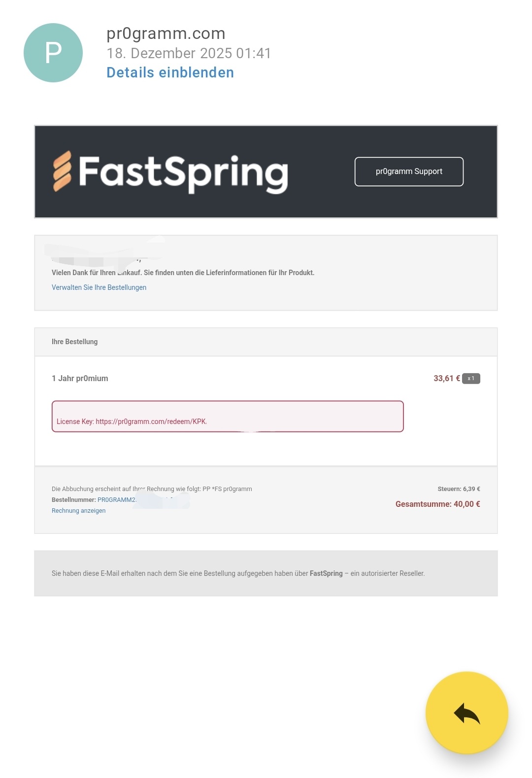Viewport: 532px width, 778px height.
Task: Click the email date 18. Dezember 2025
Action: coord(189,53)
